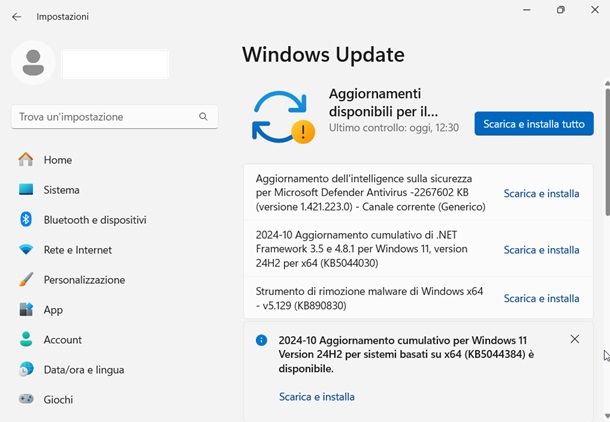Click the scrollbar down arrow
610x422 pixels.
(x=607, y=416)
